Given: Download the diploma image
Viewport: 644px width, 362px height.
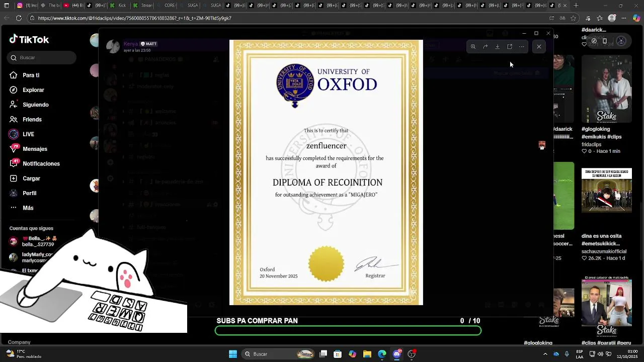Looking at the screenshot, I should 497,47.
